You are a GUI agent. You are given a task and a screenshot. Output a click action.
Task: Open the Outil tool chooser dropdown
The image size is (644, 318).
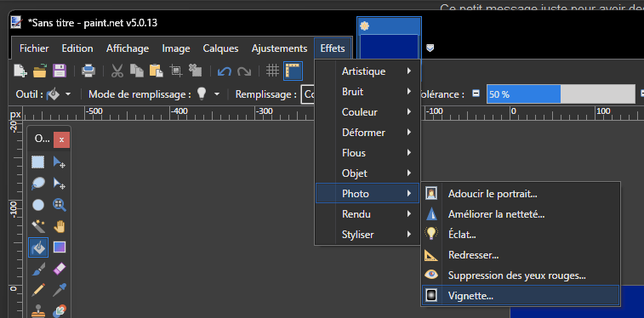(60, 94)
